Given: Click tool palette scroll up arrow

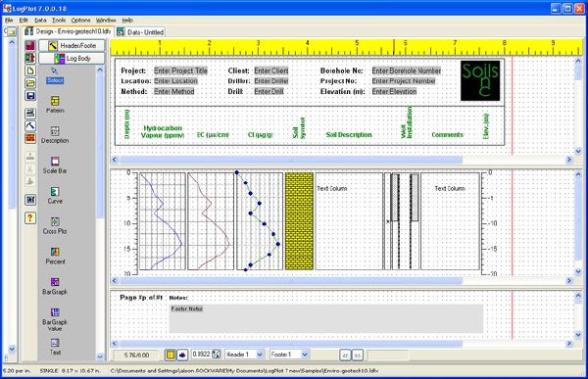Looking at the screenshot, I should 100,70.
